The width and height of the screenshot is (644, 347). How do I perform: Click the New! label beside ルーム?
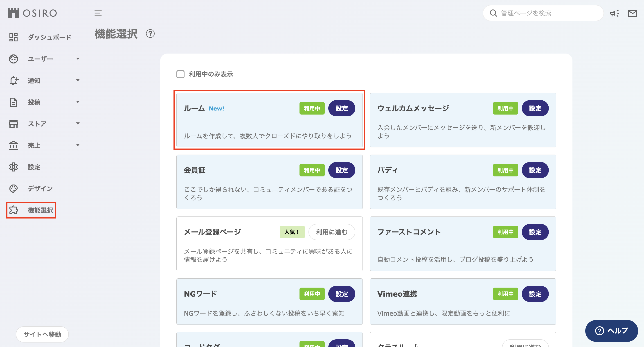pos(216,108)
